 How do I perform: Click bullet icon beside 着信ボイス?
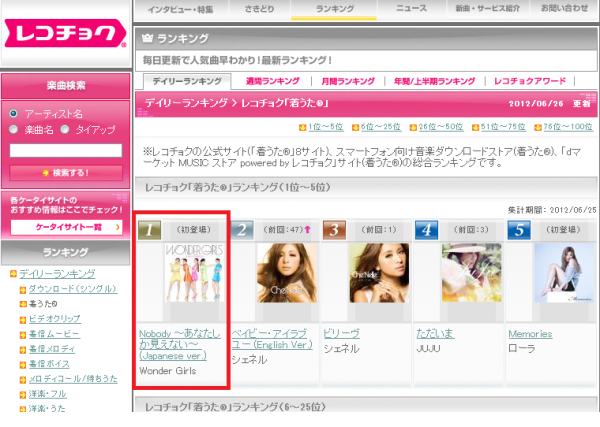pyautogui.click(x=23, y=365)
